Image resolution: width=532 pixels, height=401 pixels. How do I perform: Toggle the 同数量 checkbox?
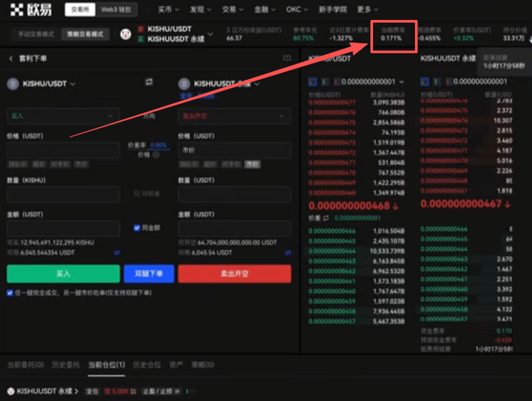click(x=137, y=194)
